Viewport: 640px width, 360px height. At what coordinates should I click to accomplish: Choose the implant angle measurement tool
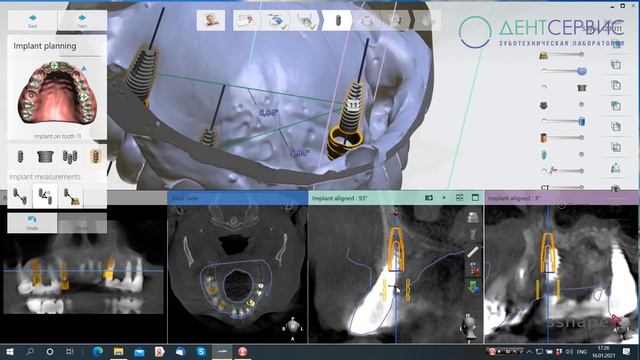click(x=45, y=197)
